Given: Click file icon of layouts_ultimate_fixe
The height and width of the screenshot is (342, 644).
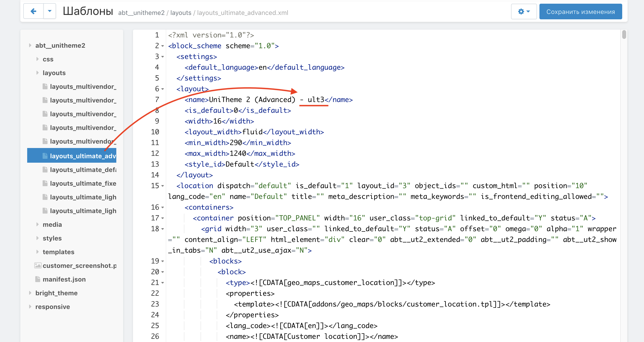Looking at the screenshot, I should click(45, 183).
